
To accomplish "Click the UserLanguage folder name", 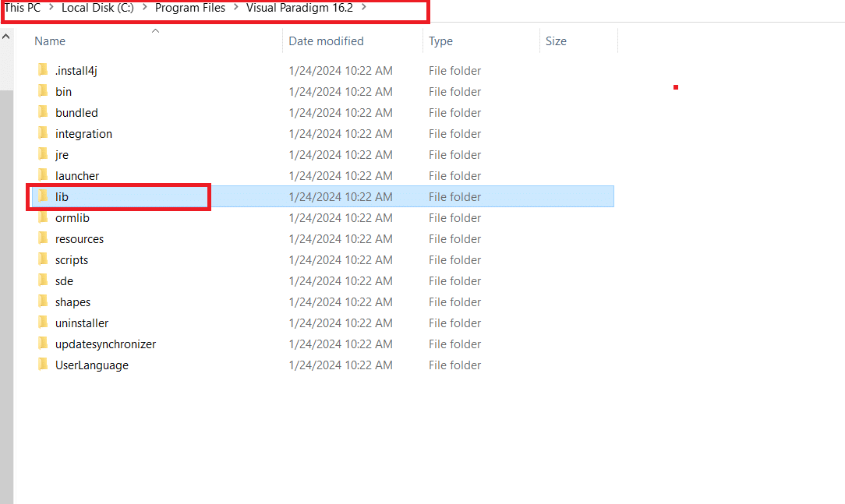I will (x=92, y=365).
